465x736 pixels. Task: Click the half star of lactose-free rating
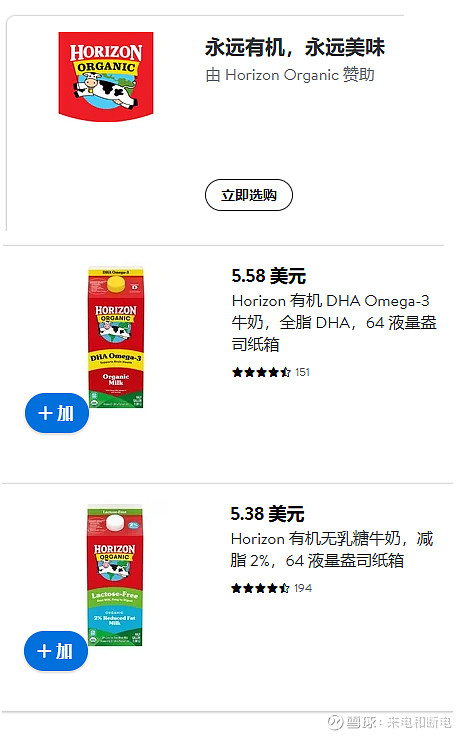pyautogui.click(x=284, y=588)
